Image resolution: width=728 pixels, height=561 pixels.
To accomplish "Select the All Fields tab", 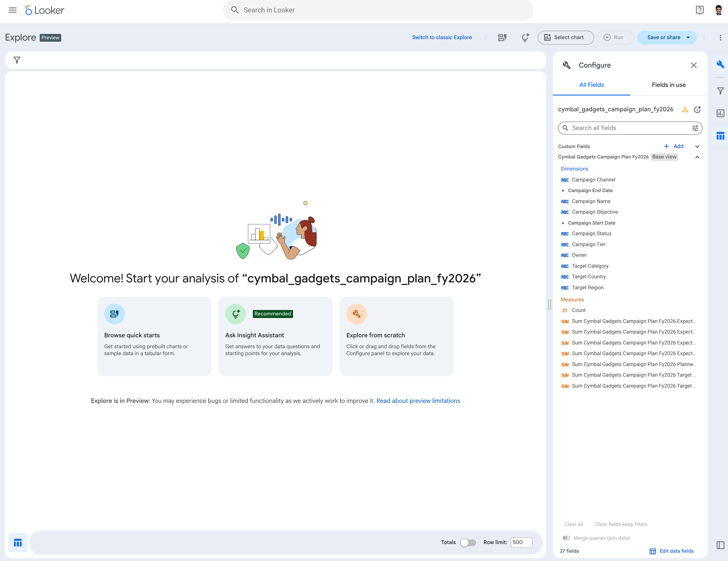I will pos(591,85).
